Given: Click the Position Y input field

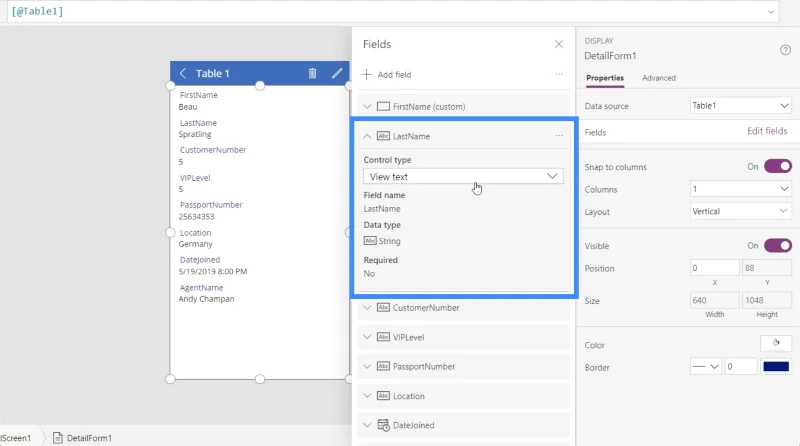Looking at the screenshot, I should click(x=767, y=268).
